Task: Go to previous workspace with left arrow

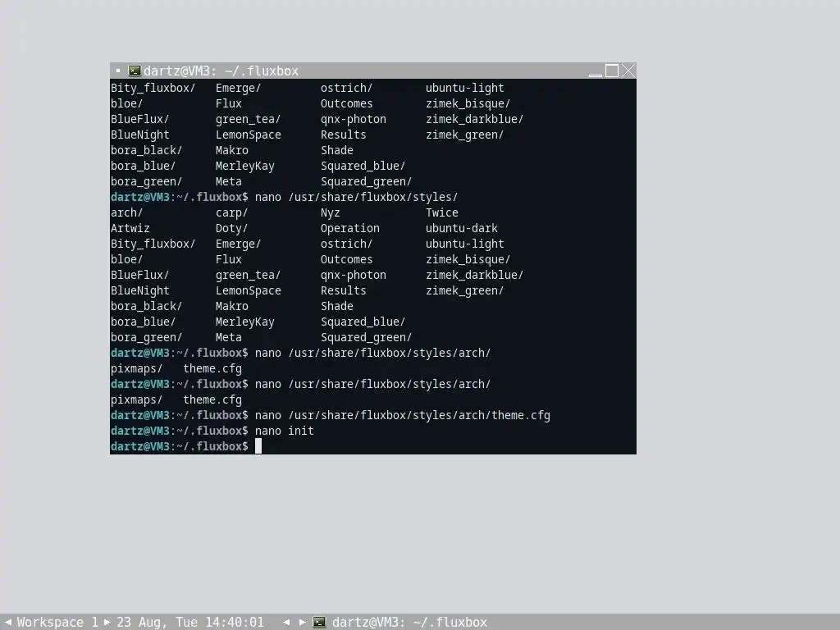Action: click(x=7, y=622)
